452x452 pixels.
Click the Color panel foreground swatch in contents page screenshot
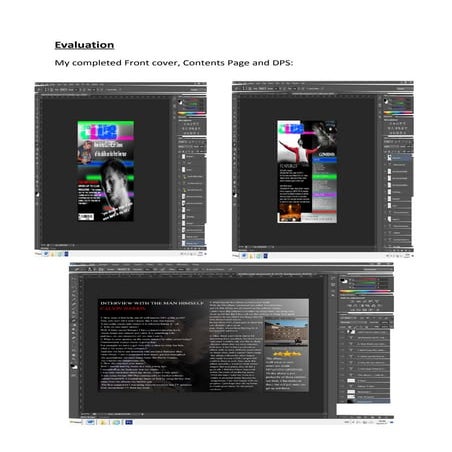click(386, 101)
